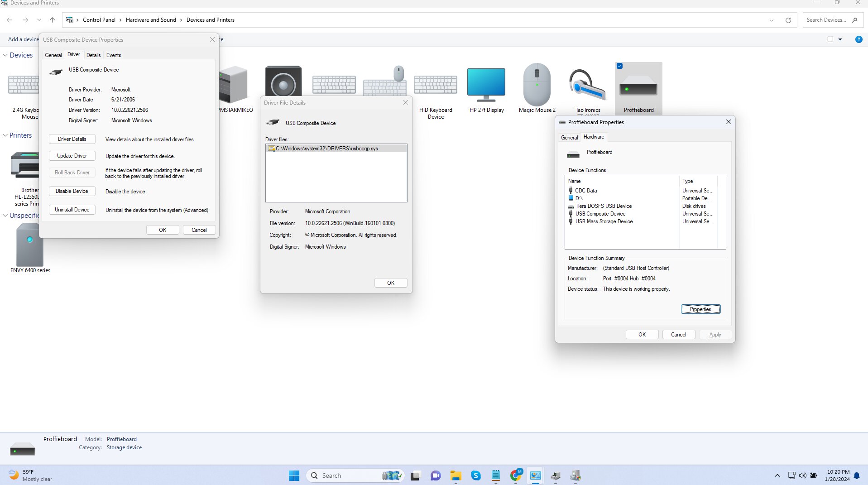Collapse the Unspecified group

click(x=5, y=216)
